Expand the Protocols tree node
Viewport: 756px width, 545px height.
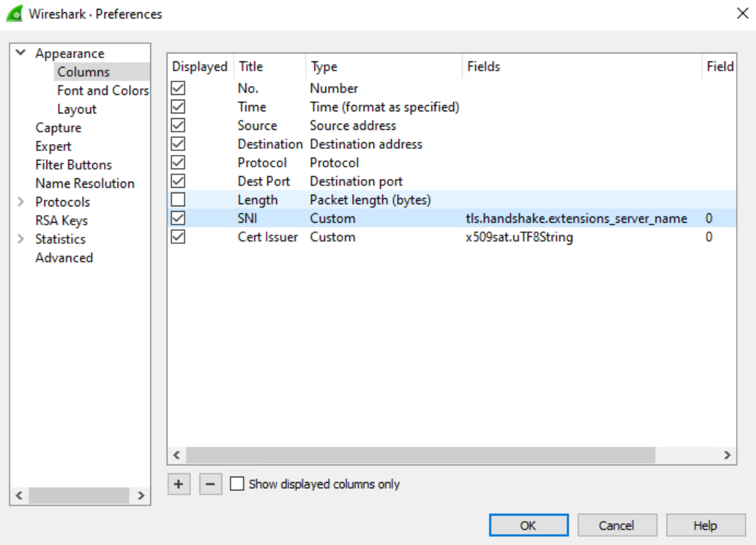[21, 202]
